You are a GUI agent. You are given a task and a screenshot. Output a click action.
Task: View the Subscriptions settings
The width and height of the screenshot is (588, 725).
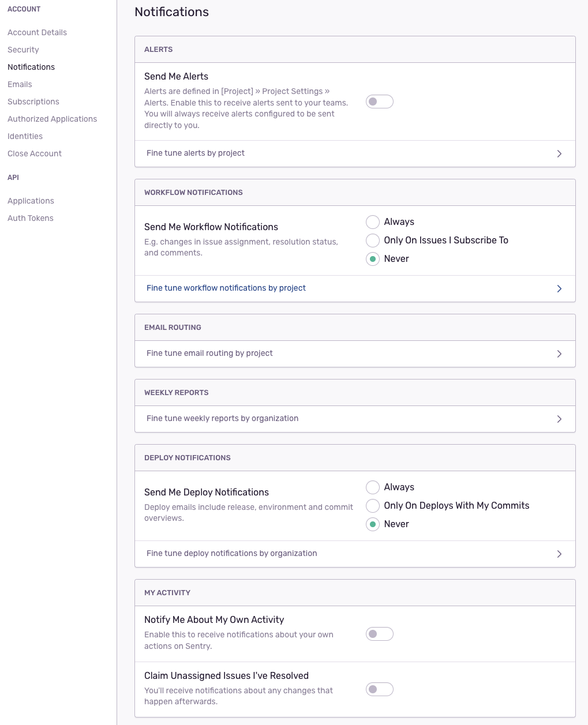(33, 102)
